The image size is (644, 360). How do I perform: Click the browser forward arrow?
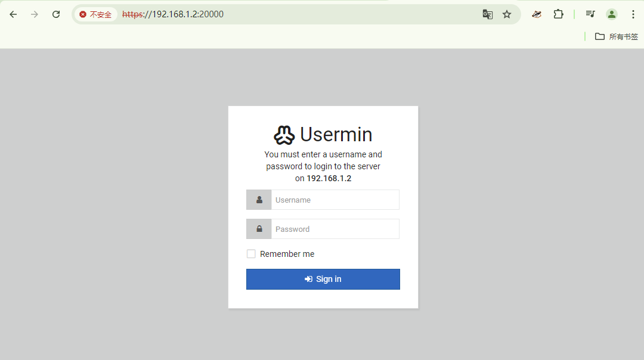35,14
